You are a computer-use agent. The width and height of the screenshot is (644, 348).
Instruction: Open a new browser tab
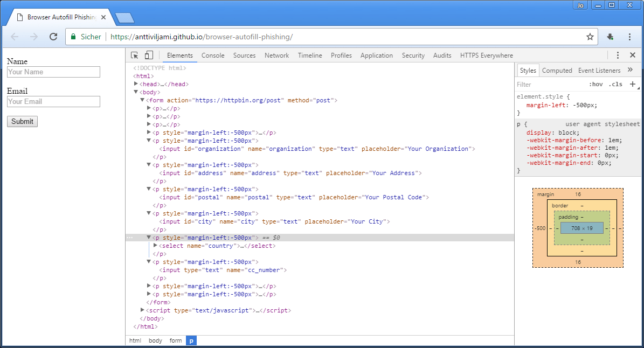(124, 18)
